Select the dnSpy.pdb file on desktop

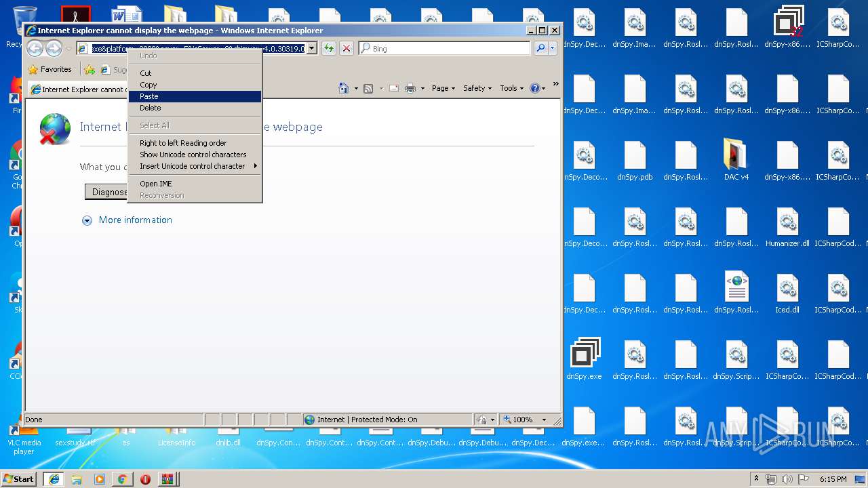[x=634, y=161]
